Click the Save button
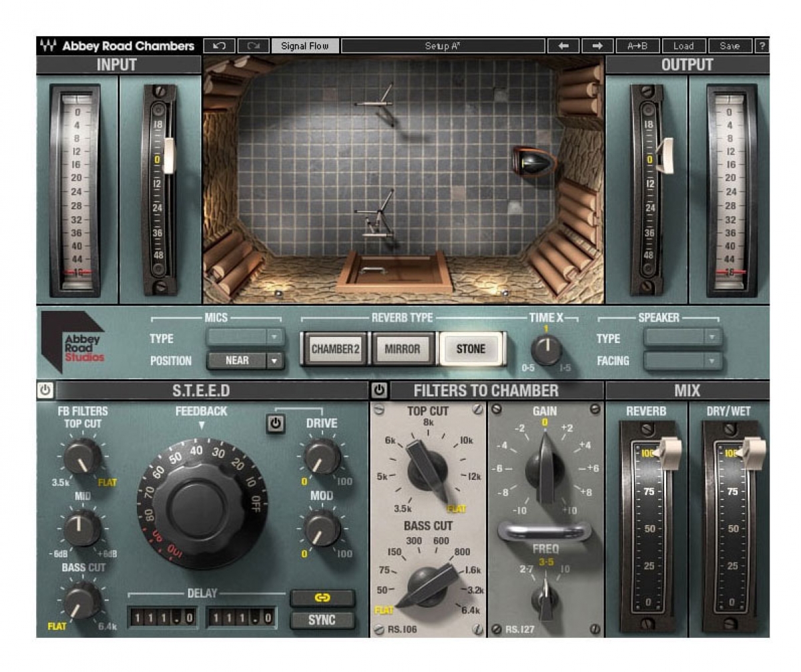The image size is (801, 672). tap(730, 46)
